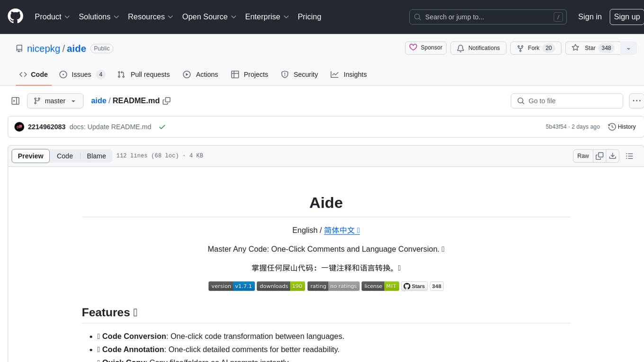Open commit docs: Update README.md
The image size is (644, 362).
point(110,127)
